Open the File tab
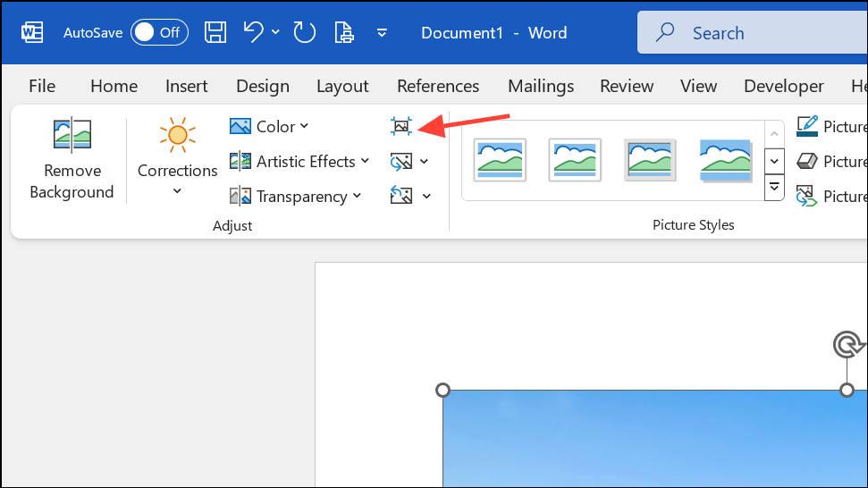This screenshot has height=488, width=868. click(x=42, y=87)
